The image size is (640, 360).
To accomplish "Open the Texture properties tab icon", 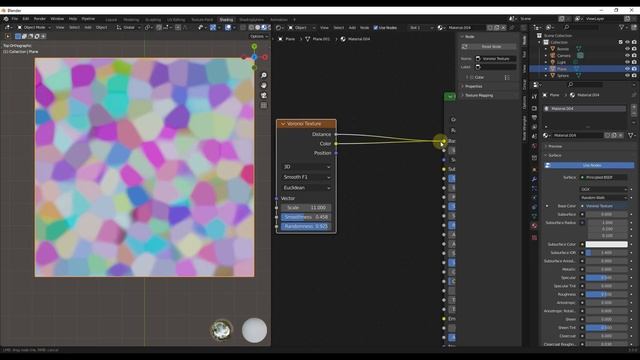I will [534, 237].
